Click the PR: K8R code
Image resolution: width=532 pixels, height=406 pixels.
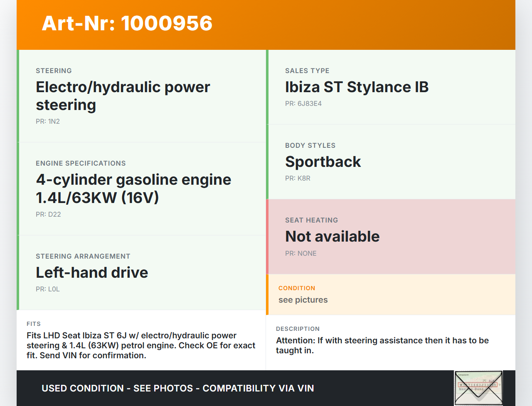pos(298,179)
